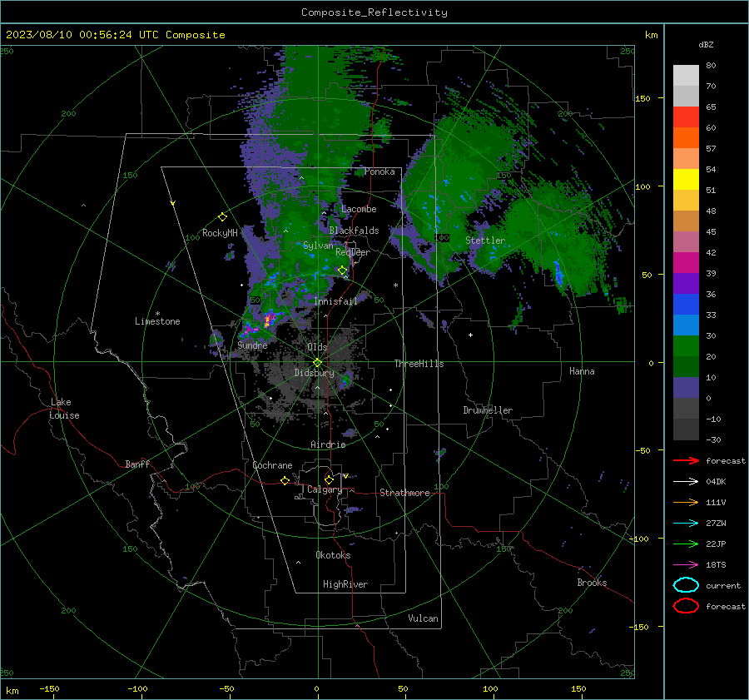Click the yellow diamond marker near RockyMH
This screenshot has width=749, height=700.
pos(222,217)
